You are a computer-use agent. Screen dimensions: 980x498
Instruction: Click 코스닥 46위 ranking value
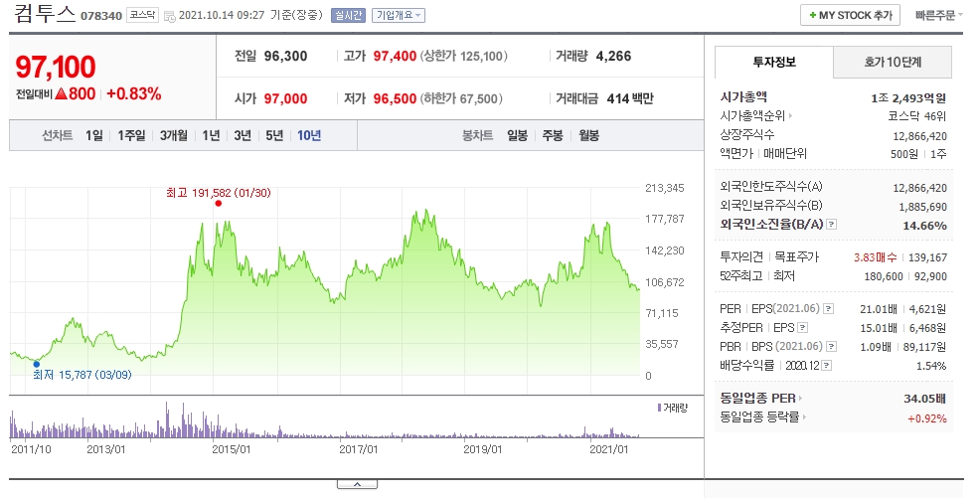(916, 116)
